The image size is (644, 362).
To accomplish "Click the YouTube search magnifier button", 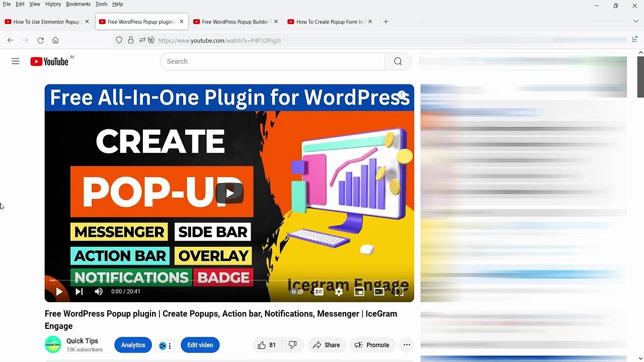I will point(398,61).
